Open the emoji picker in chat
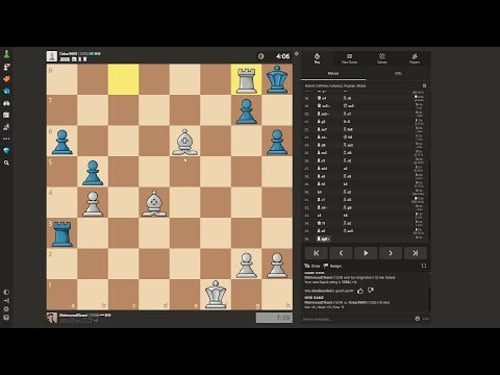500x375 pixels. coord(417,319)
